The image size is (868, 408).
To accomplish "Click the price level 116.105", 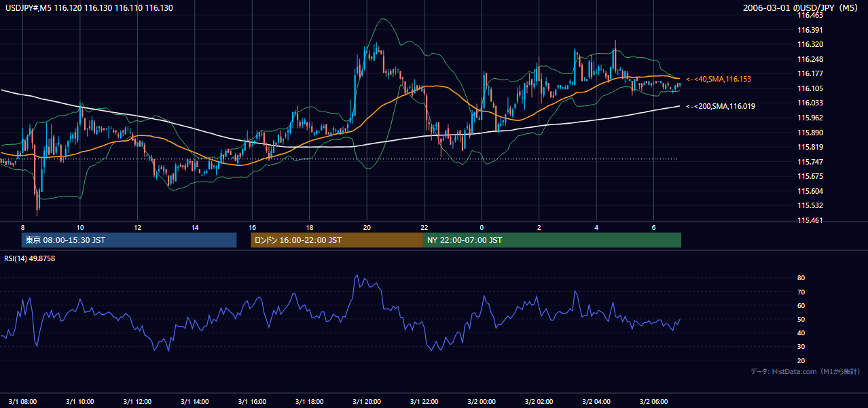I will point(810,88).
